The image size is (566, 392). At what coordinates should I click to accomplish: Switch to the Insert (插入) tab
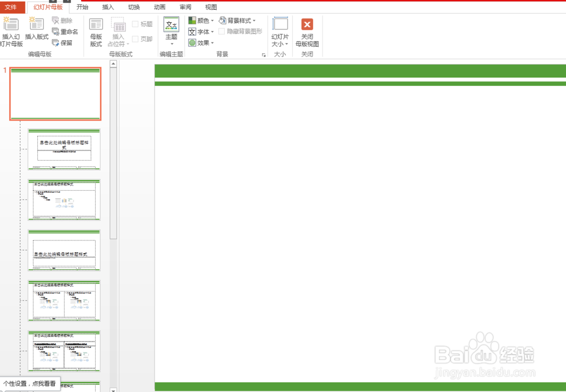(108, 7)
